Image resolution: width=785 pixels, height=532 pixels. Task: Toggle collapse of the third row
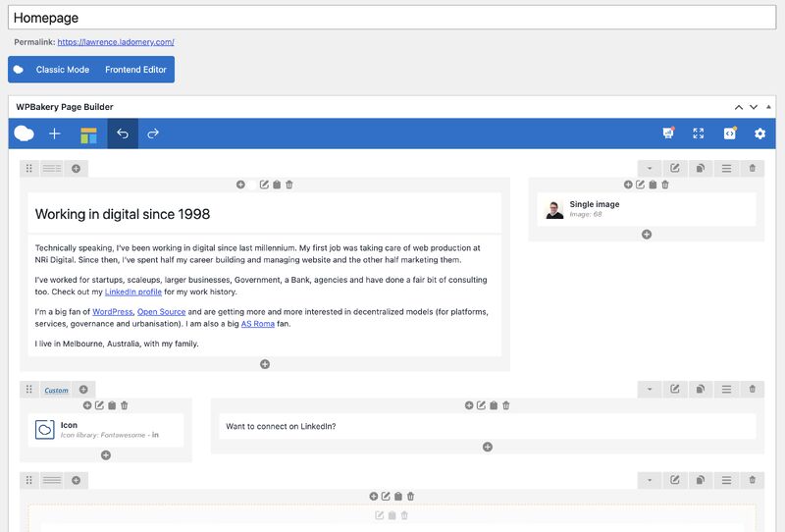(x=650, y=480)
